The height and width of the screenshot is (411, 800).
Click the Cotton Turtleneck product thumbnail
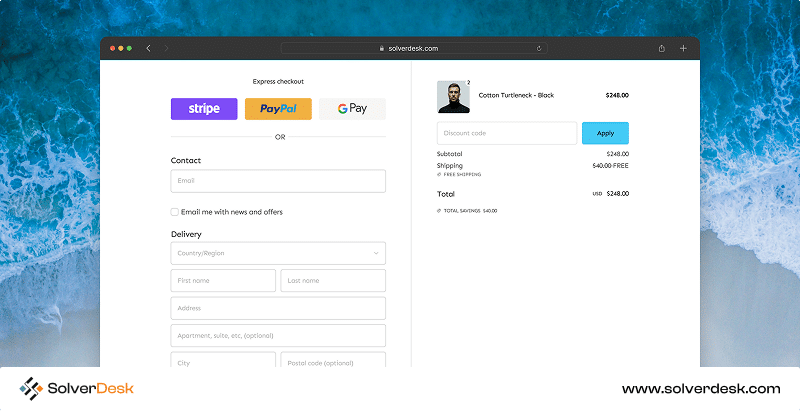[453, 97]
